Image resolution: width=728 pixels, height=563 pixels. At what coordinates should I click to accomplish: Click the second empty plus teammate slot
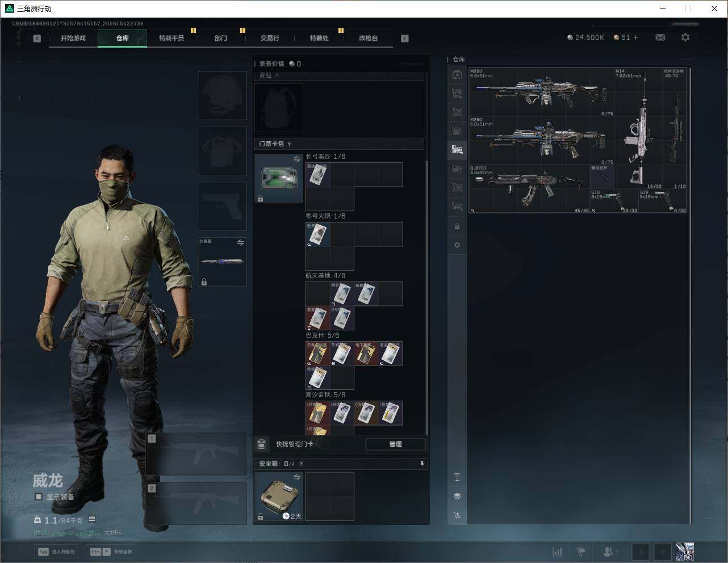click(x=663, y=552)
